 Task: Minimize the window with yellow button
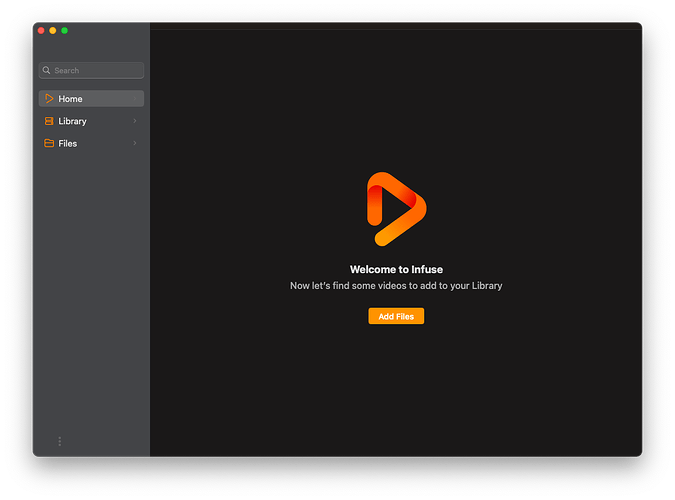pyautogui.click(x=53, y=31)
